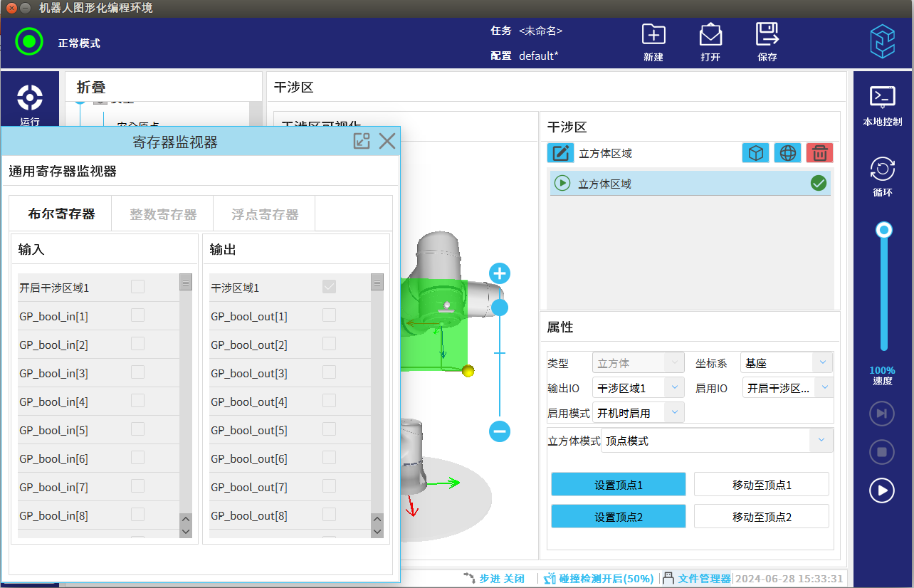Click the 设置顶点1 button
Screen dimensions: 914x588
(x=618, y=485)
